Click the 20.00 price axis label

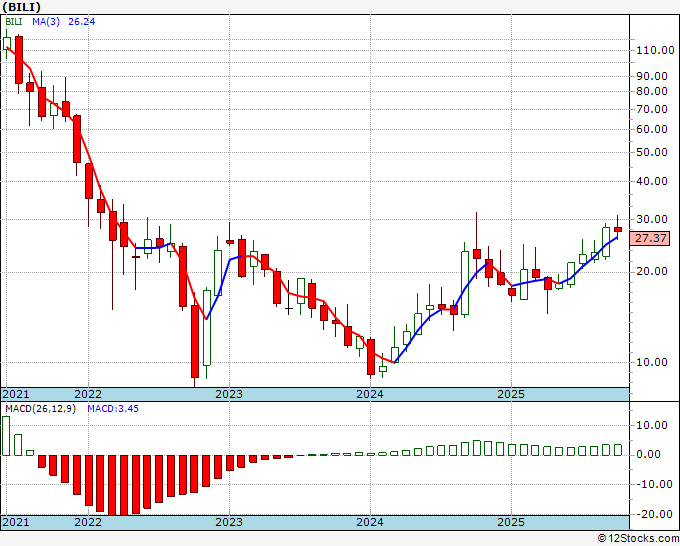pos(651,271)
